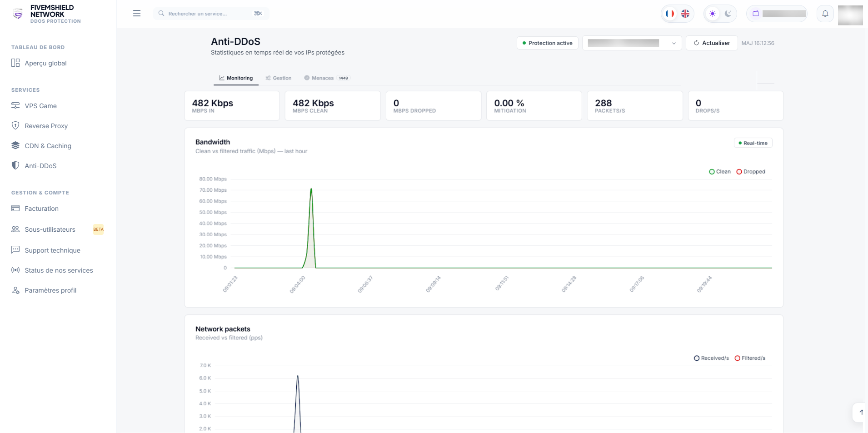Open Sous-utilisateurs page

44,229
